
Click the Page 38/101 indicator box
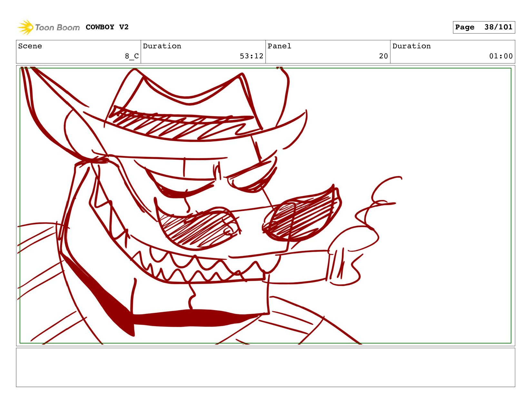coord(484,27)
